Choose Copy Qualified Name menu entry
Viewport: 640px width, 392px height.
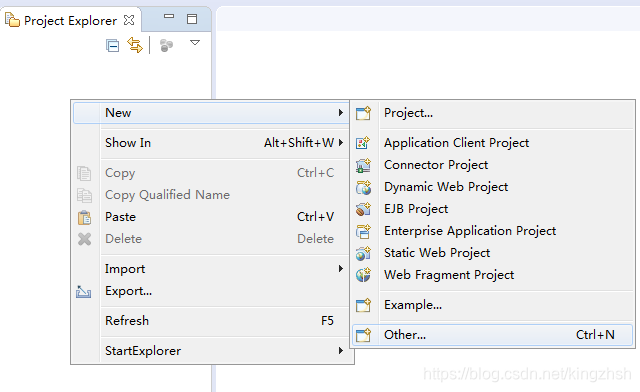[x=211, y=195]
